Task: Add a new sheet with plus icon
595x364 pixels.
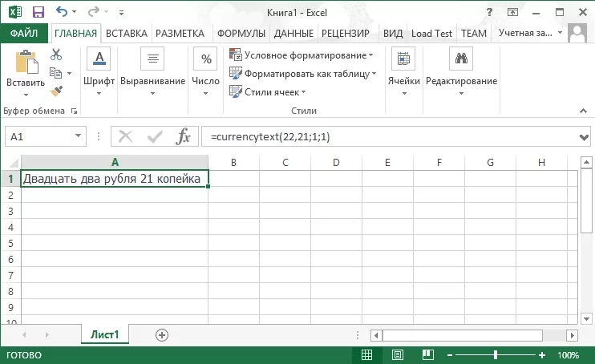Action: point(162,334)
